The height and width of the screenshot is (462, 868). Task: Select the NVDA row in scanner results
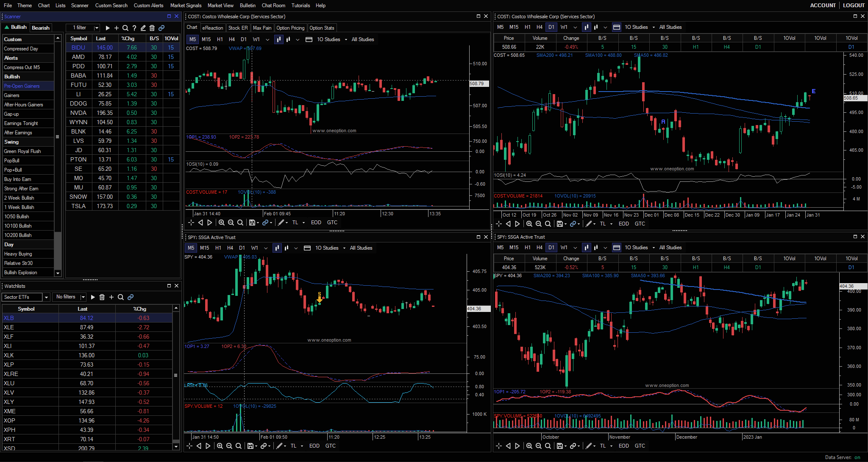[x=78, y=113]
